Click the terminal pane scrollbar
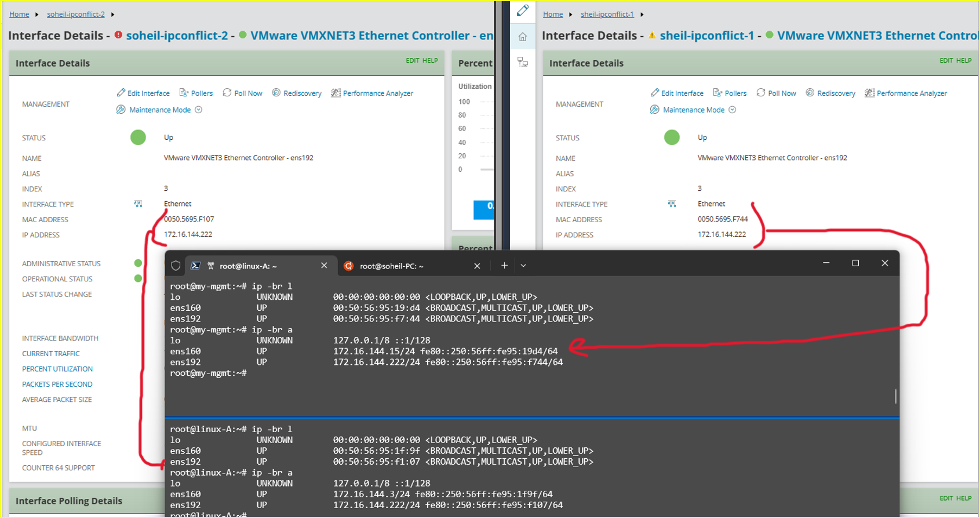This screenshot has height=518, width=980. (x=895, y=396)
